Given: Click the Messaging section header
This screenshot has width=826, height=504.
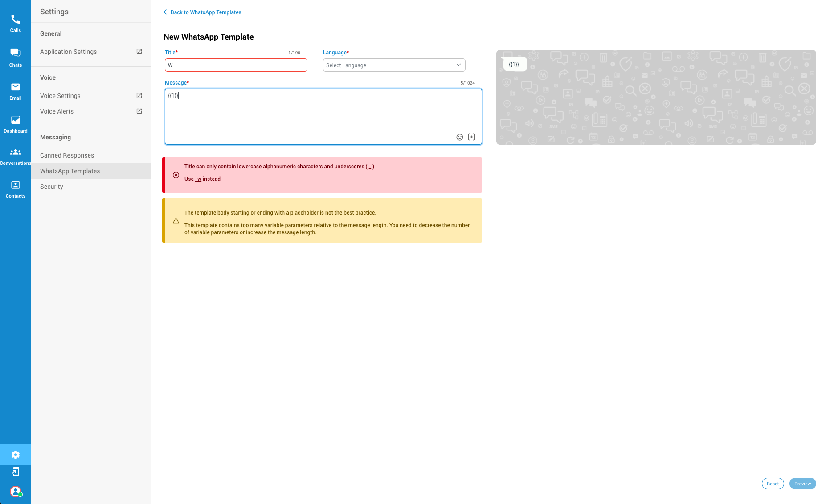Looking at the screenshot, I should (x=55, y=137).
